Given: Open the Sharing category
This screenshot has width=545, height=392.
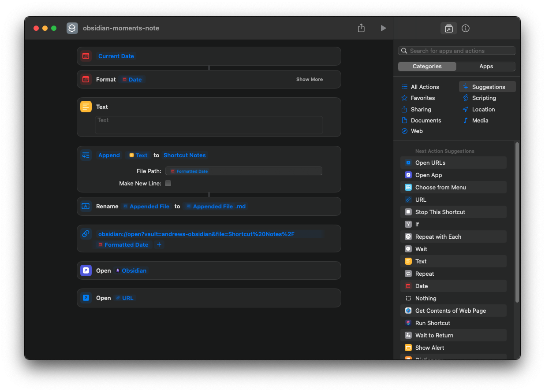Looking at the screenshot, I should tap(416, 109).
